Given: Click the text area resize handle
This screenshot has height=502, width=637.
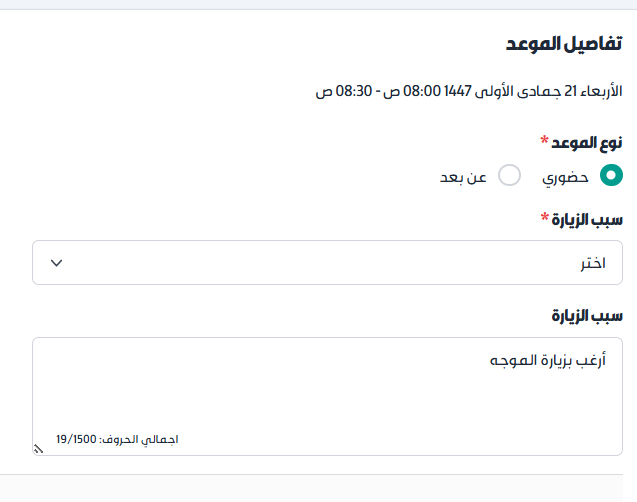Looking at the screenshot, I should [38, 449].
